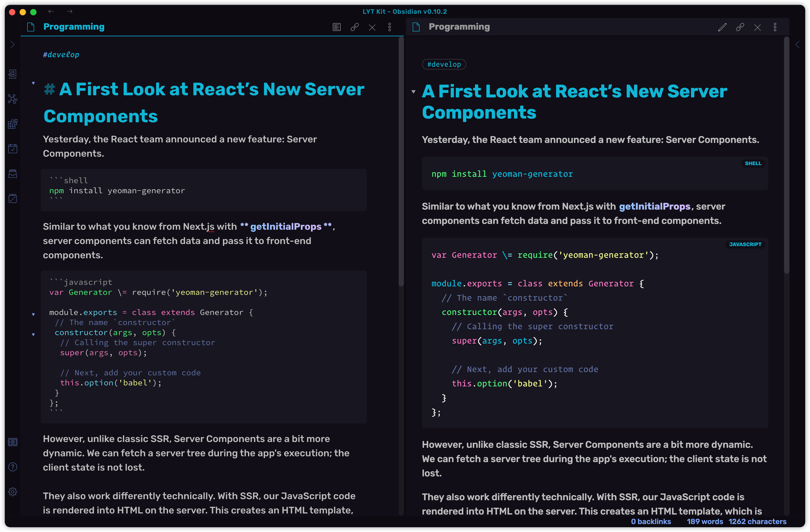Open the help question mark icon
Image resolution: width=810 pixels, height=532 pixels.
(x=13, y=467)
